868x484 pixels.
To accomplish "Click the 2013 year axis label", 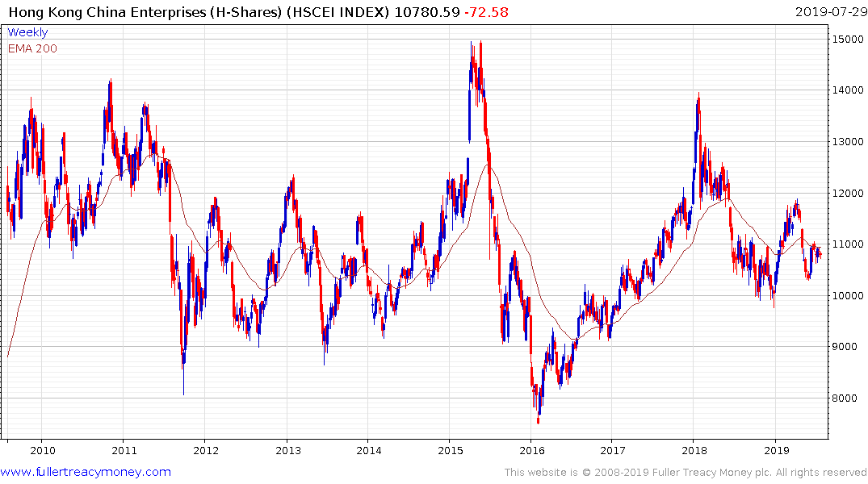I will (288, 450).
